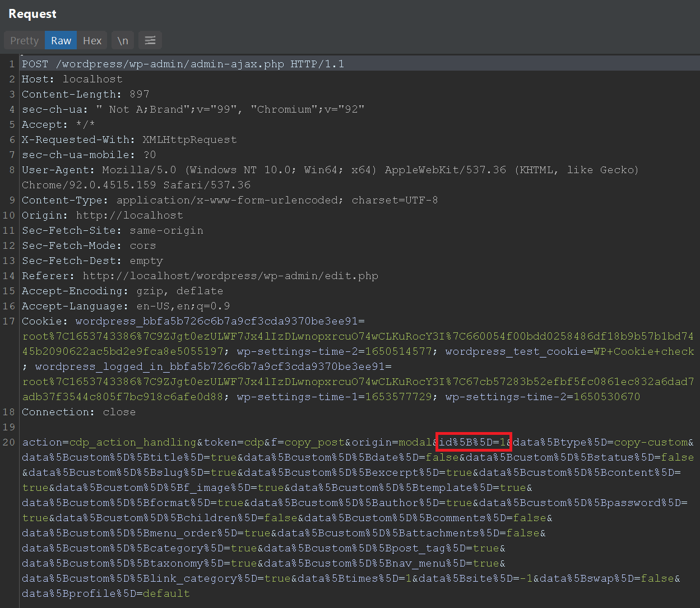Click the 'Accept-Language: en-US' header
Screen dimensions: 700x608
click(x=126, y=306)
